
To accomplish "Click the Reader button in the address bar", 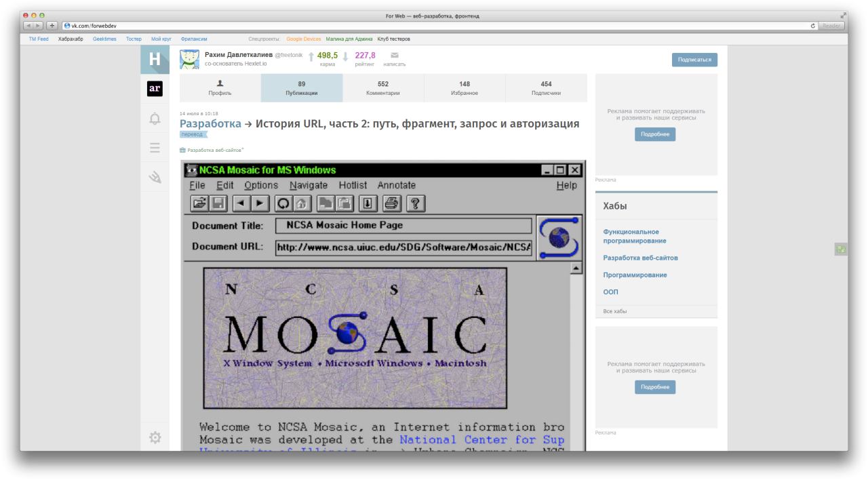I will 831,26.
